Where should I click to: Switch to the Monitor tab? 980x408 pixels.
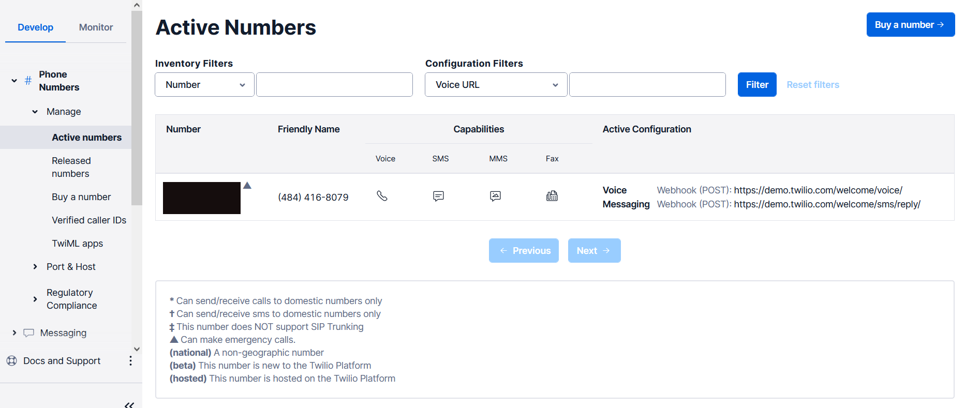point(96,27)
